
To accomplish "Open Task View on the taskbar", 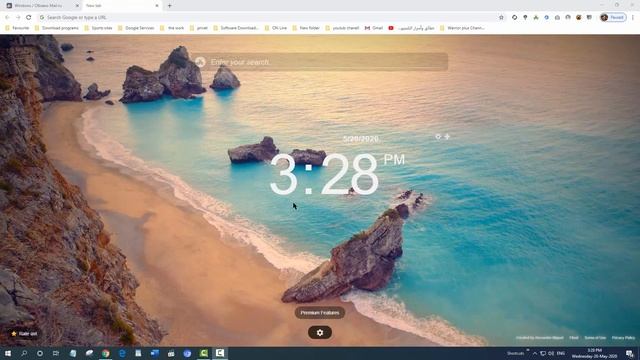I will point(56,353).
